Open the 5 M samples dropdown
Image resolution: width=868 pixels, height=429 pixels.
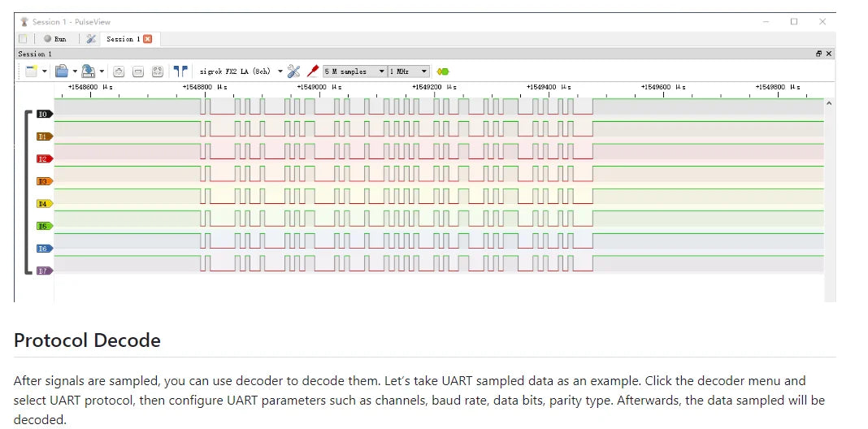[355, 71]
